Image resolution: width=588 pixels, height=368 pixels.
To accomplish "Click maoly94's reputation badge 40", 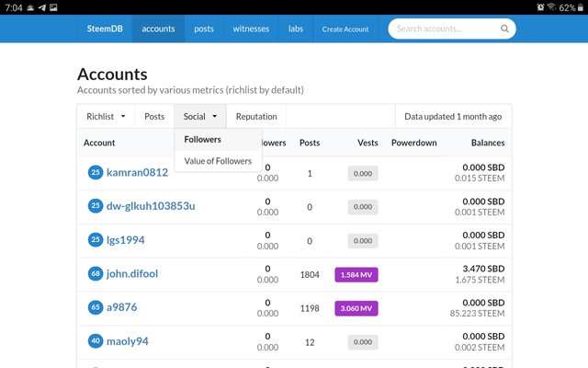I will coord(95,341).
